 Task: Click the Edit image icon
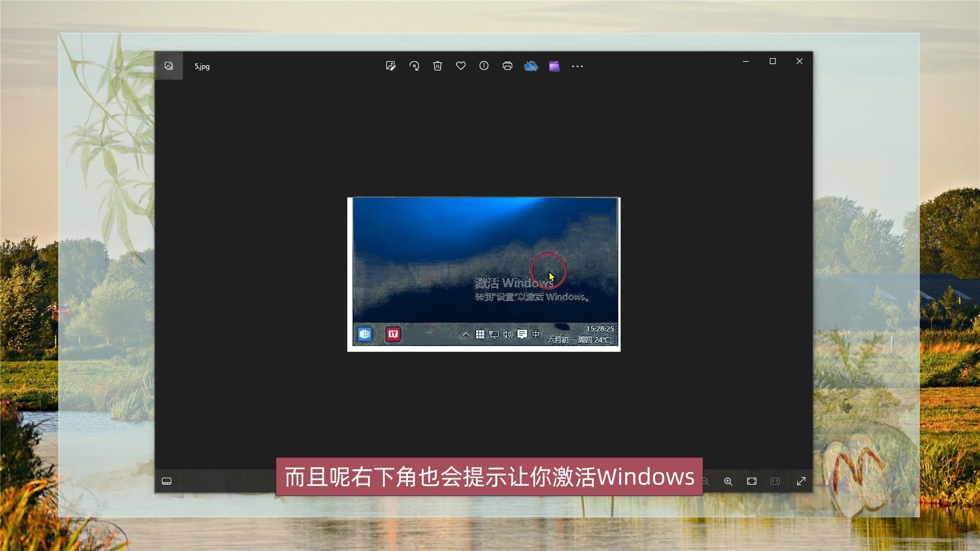(x=391, y=66)
